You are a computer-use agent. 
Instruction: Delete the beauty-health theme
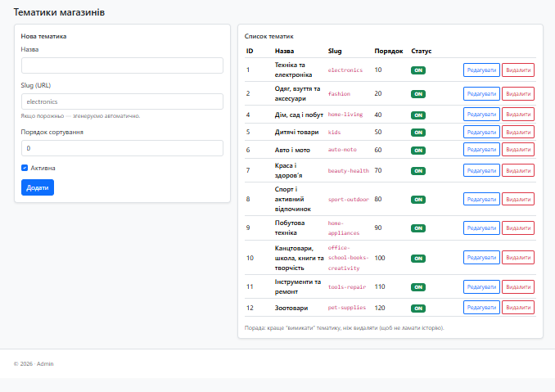pos(518,170)
